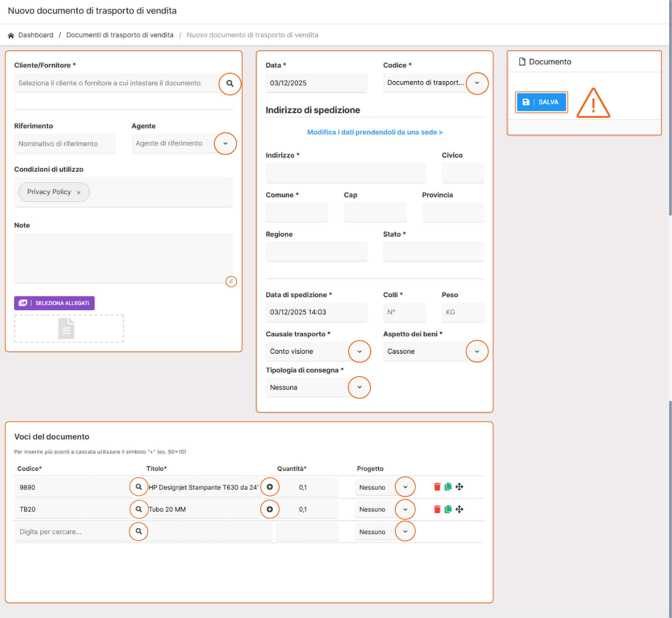Expand the Causale trasporto dropdown
The width and height of the screenshot is (672, 618).
coord(360,351)
